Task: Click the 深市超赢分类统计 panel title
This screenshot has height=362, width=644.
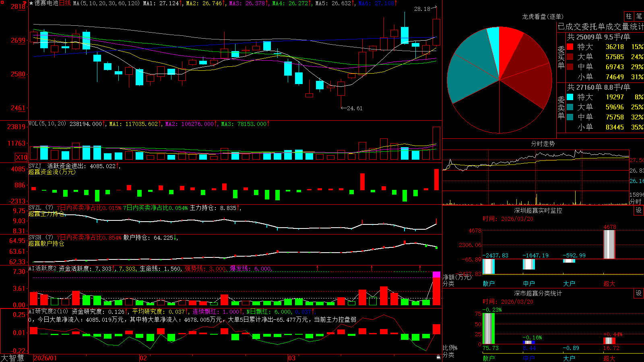Action: [538, 293]
